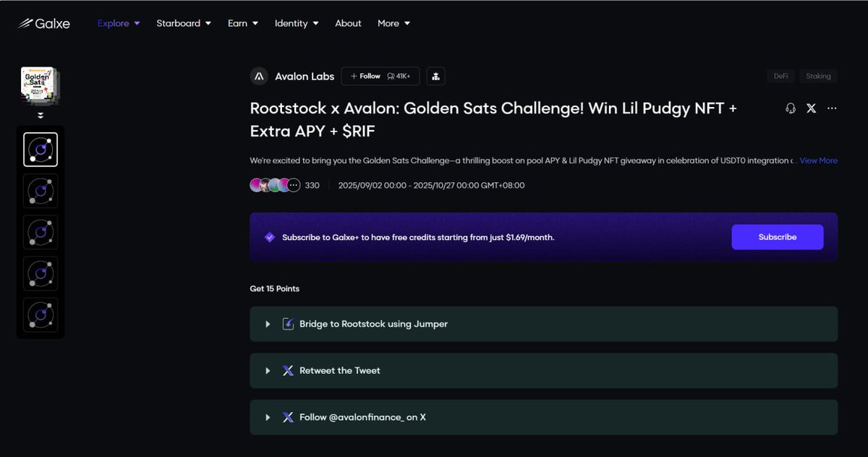
Task: Open the Avalon Labs avatar icon
Action: click(x=259, y=76)
